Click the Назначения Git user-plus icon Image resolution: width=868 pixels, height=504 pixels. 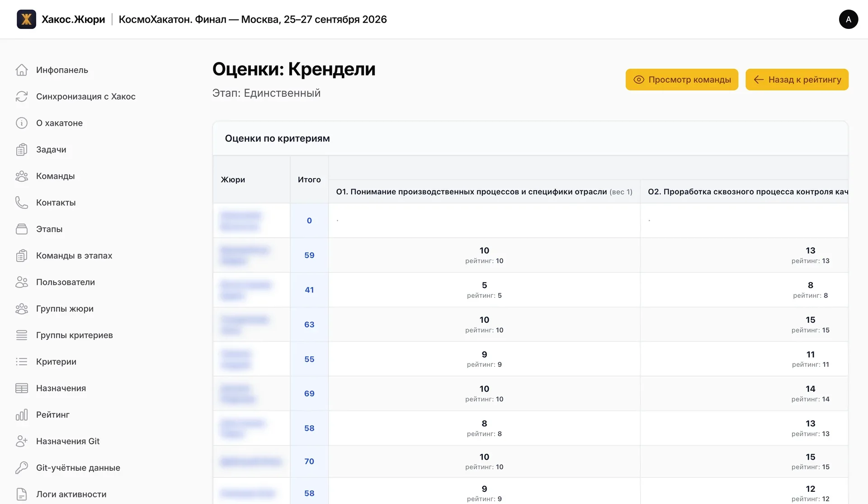pos(22,441)
